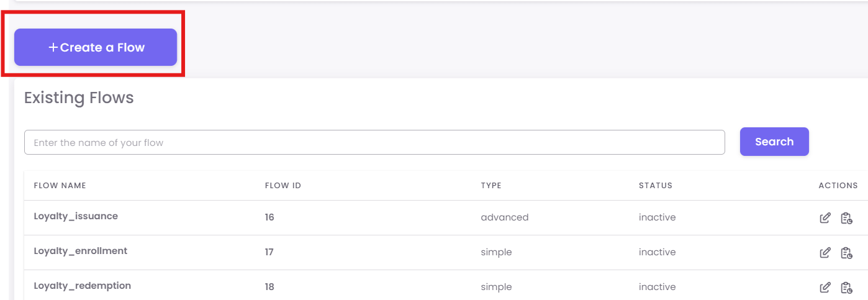Viewport: 868px width, 300px height.
Task: Click edit pencil for Loyalty_enrollment
Action: [825, 253]
